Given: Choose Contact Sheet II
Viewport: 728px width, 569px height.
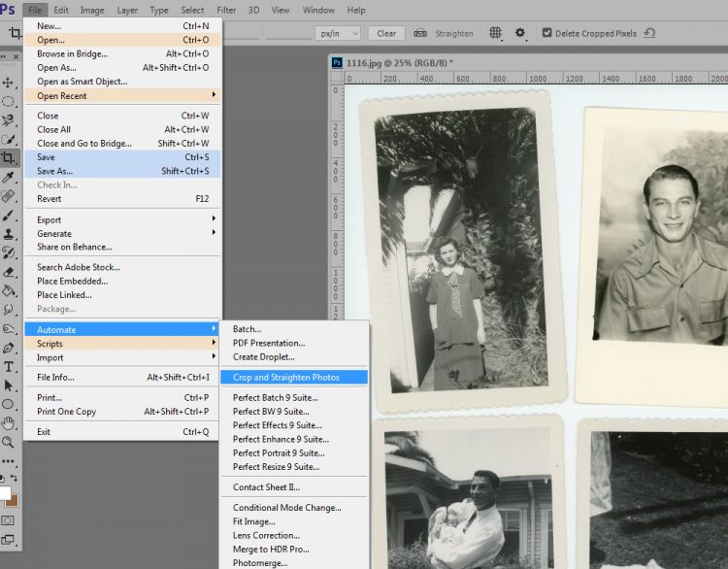Looking at the screenshot, I should [x=294, y=487].
